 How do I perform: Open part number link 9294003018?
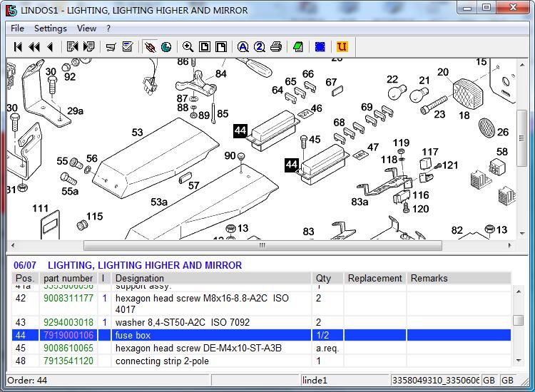tap(68, 322)
